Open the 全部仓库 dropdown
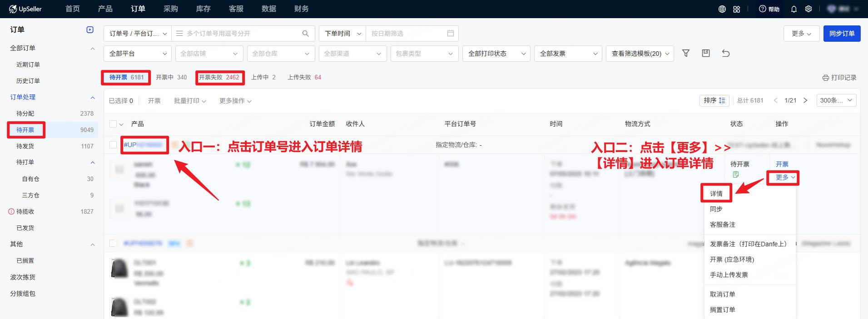 point(281,54)
